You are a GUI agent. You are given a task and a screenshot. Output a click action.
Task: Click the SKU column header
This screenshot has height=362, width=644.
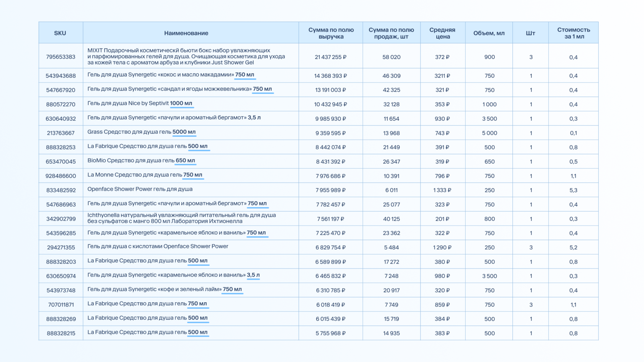tap(60, 33)
